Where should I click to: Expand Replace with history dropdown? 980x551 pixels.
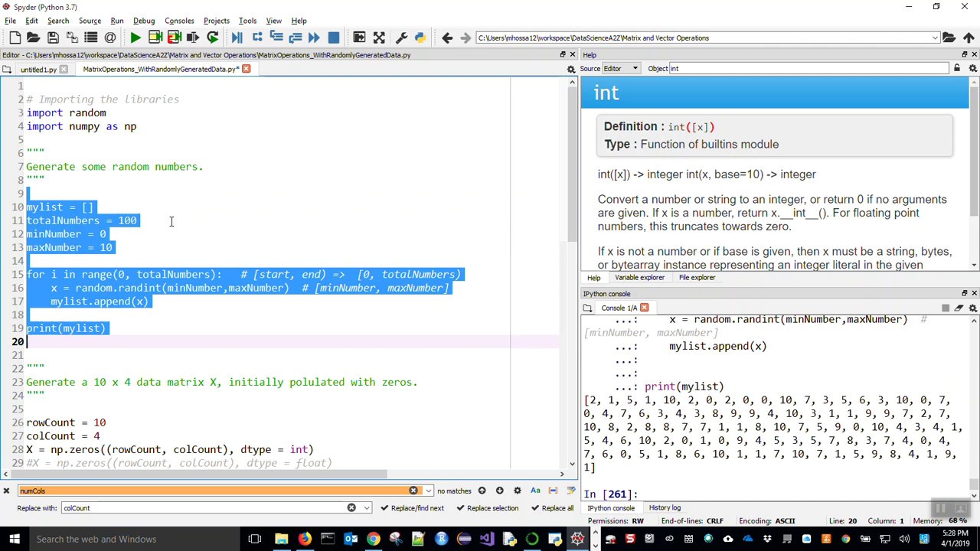pyautogui.click(x=367, y=507)
